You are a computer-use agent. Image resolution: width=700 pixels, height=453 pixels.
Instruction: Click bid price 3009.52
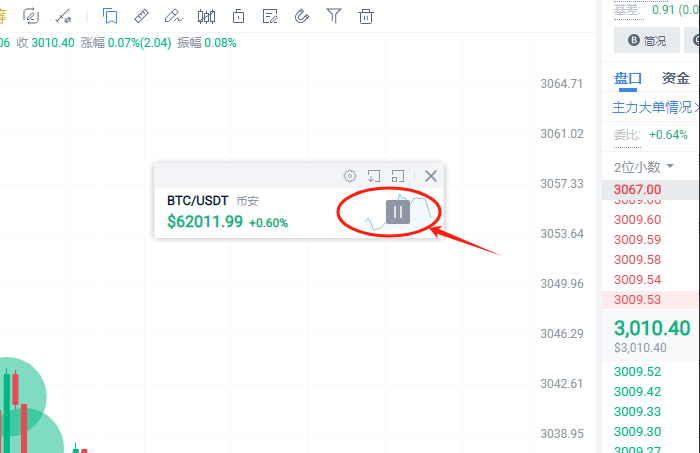[x=638, y=372]
